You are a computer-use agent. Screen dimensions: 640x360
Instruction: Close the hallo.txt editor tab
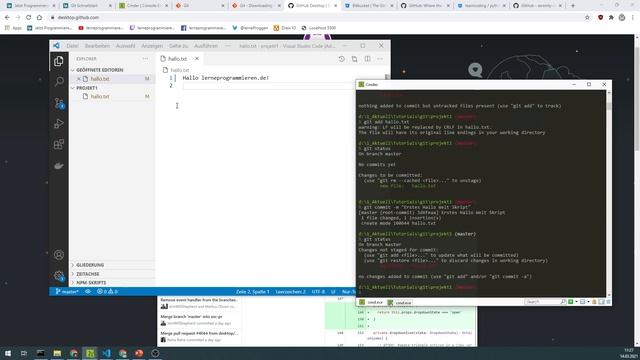pyautogui.click(x=197, y=59)
